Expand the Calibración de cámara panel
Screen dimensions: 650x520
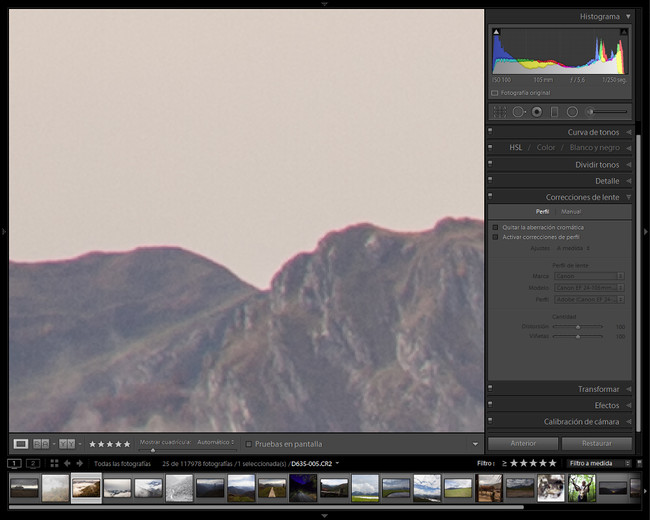coord(629,422)
